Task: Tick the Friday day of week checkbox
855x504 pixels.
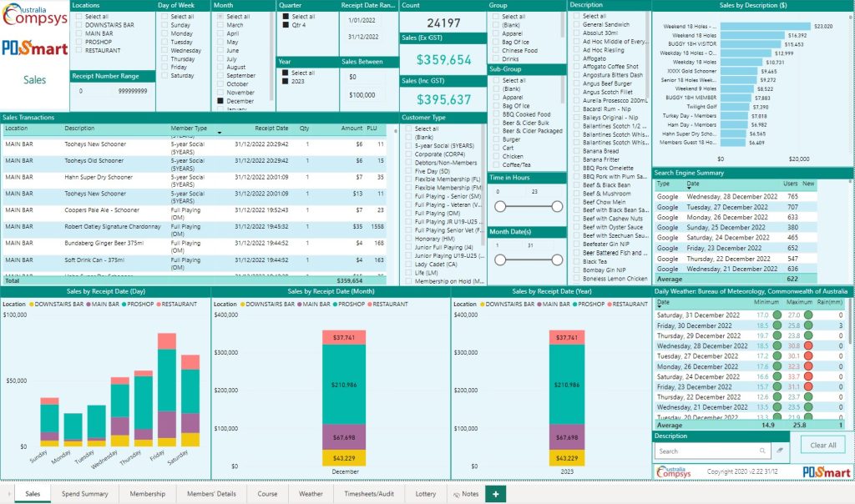Action: [164, 68]
